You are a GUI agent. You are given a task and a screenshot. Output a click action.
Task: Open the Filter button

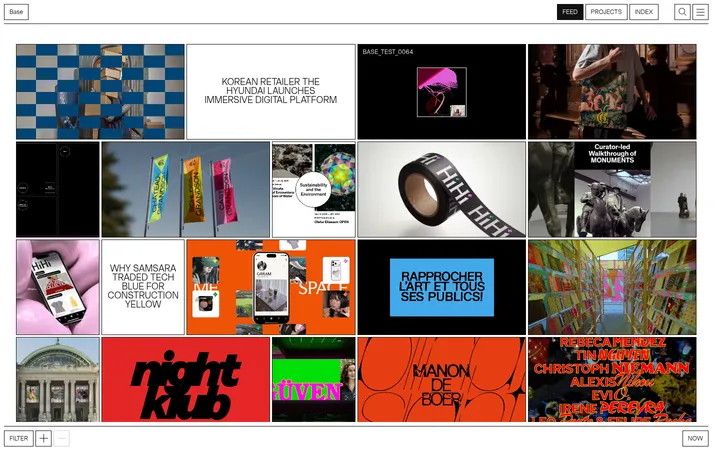click(x=19, y=439)
